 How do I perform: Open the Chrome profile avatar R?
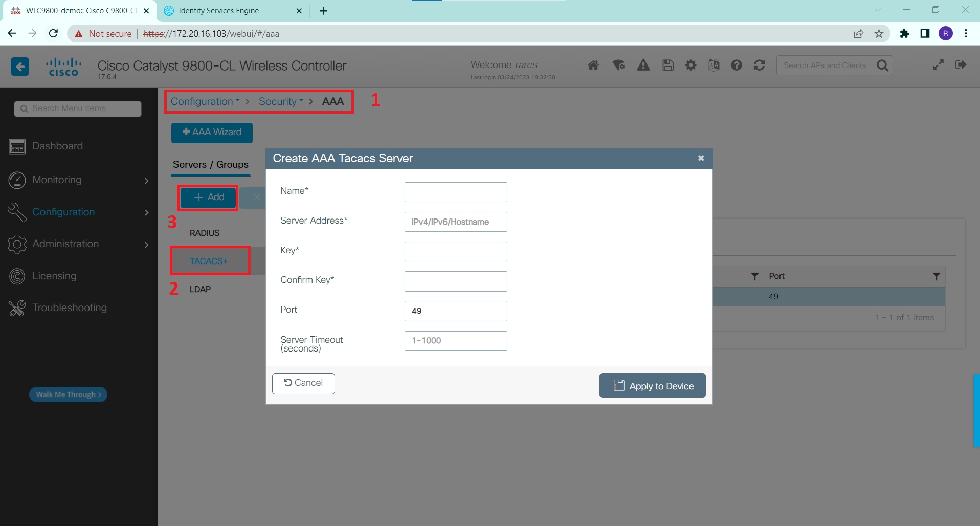tap(946, 33)
